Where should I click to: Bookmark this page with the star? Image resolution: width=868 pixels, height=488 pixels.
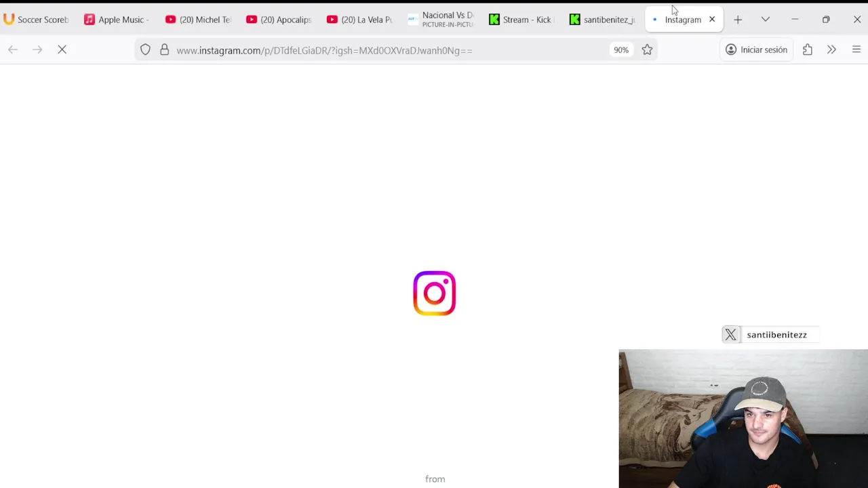[647, 49]
